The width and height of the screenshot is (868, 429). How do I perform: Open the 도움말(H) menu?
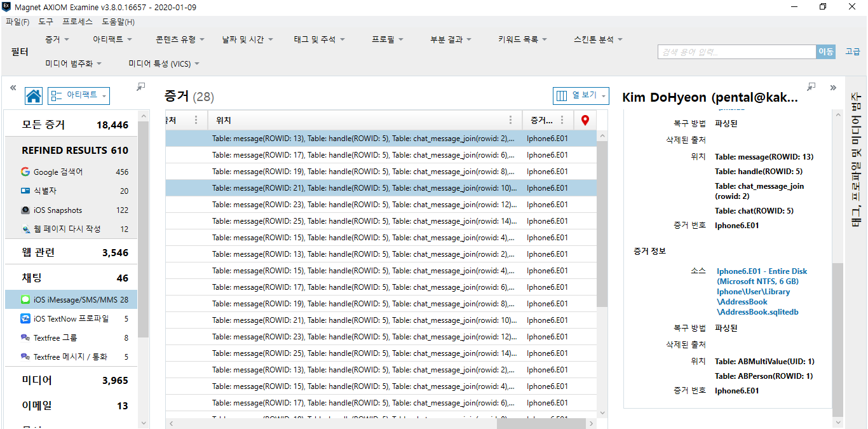click(118, 22)
